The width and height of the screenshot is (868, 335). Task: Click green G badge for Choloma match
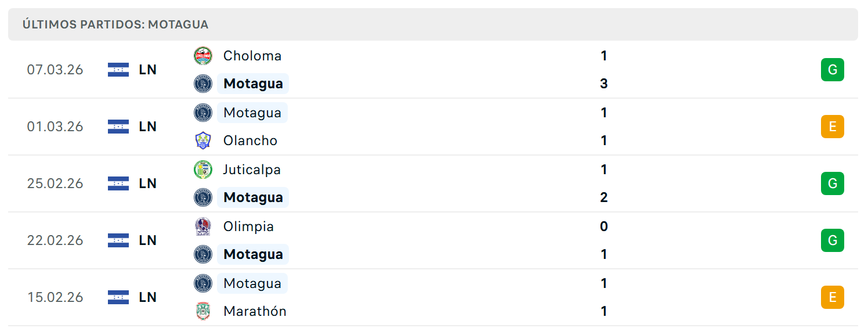(833, 70)
